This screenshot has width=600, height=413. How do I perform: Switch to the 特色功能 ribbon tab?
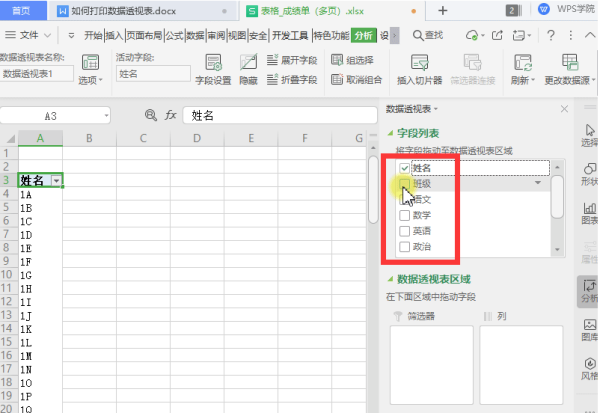[331, 36]
